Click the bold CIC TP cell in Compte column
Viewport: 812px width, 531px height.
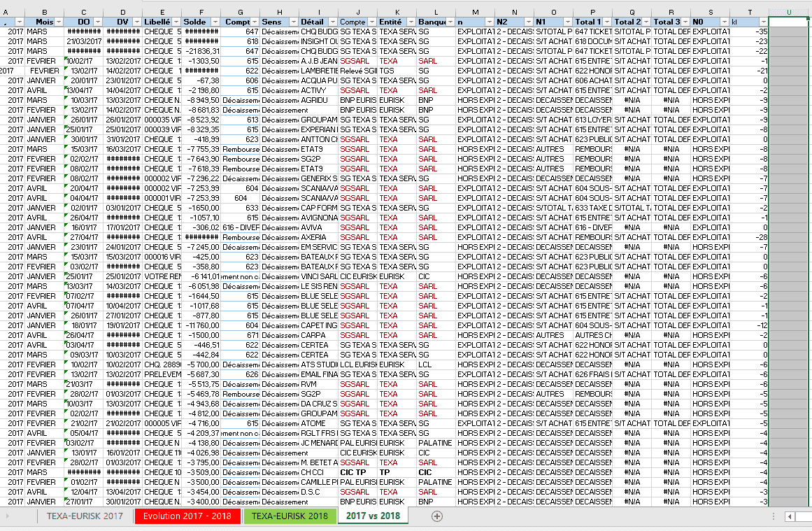(x=358, y=472)
